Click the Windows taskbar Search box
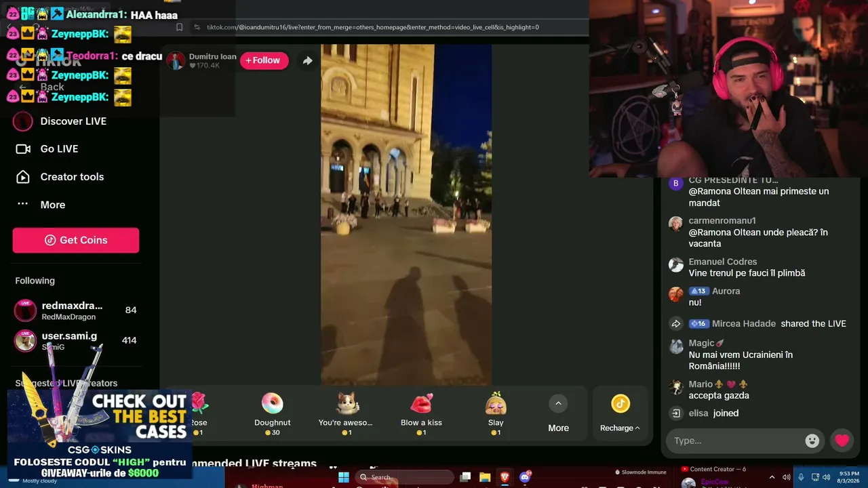 click(405, 477)
